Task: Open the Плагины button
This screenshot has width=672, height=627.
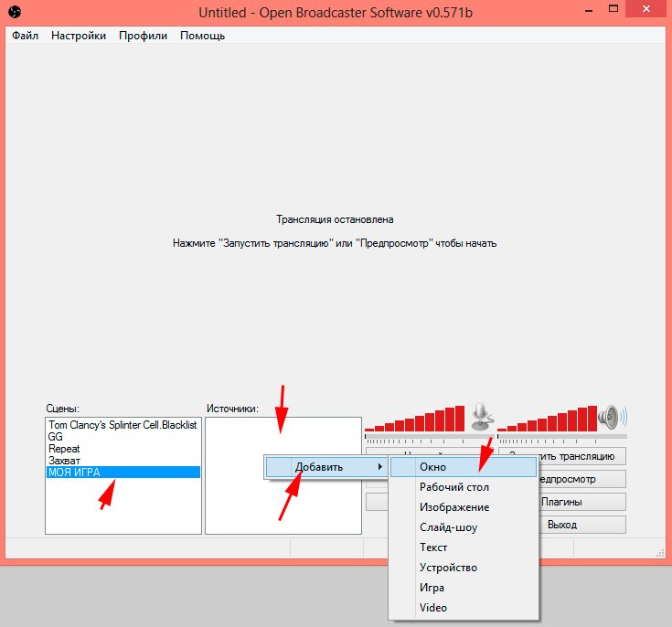Action: coord(581,502)
